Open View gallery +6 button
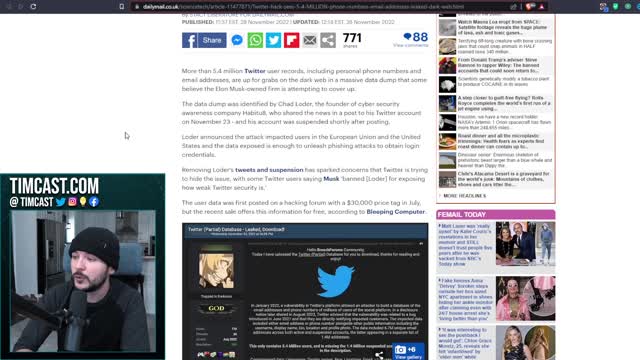 [x=408, y=351]
